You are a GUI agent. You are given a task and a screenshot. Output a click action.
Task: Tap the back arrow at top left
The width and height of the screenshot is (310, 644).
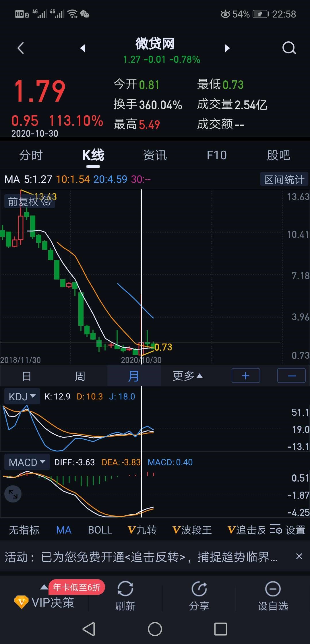[x=21, y=48]
